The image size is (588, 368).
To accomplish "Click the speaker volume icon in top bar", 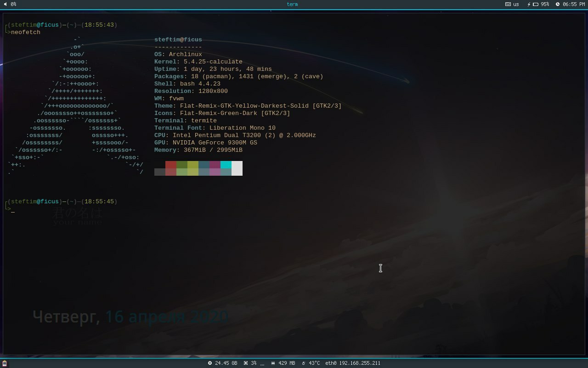I will 5,4.
